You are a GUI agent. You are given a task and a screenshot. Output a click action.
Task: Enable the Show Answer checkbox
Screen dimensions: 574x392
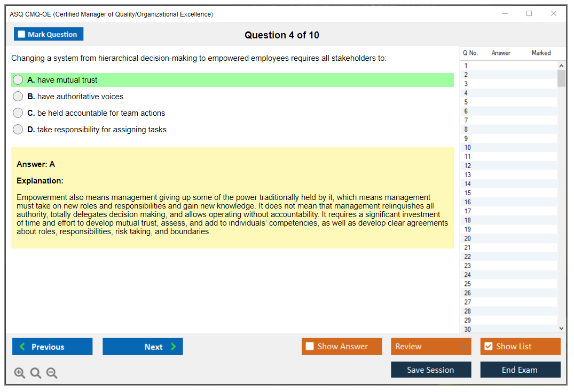[310, 347]
